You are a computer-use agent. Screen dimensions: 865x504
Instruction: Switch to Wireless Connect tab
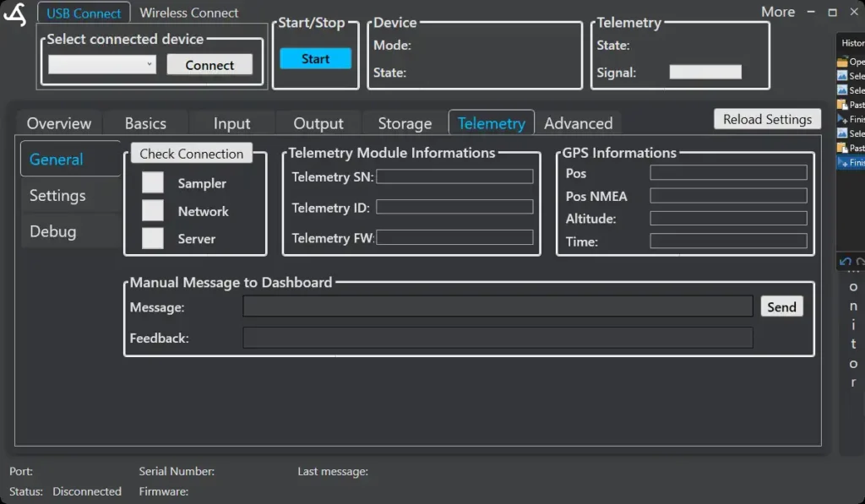(x=188, y=13)
